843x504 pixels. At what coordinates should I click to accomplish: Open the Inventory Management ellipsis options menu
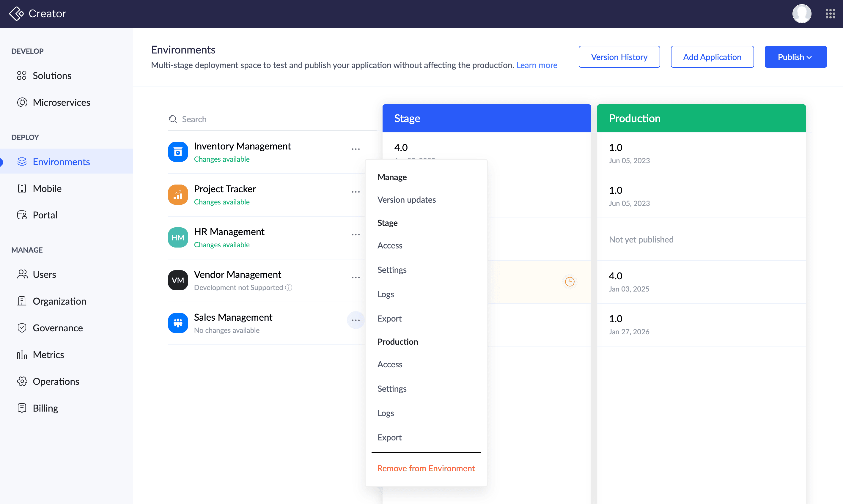point(356,149)
